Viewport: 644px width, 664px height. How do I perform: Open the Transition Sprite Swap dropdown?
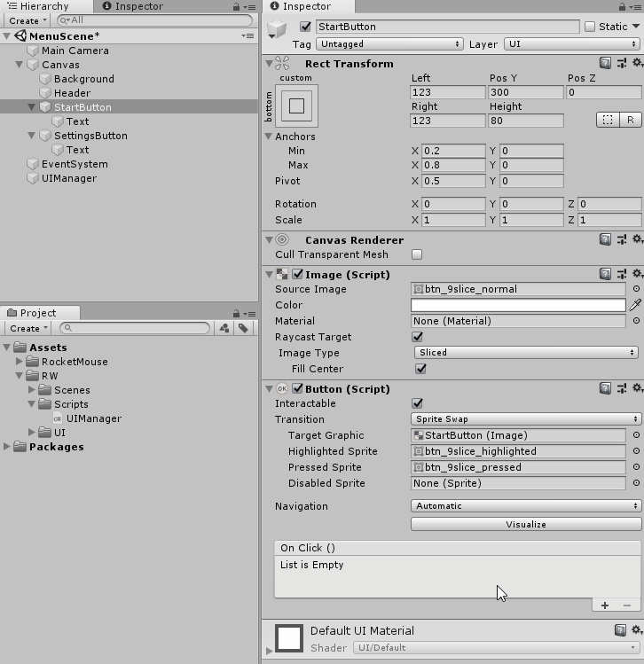pyautogui.click(x=525, y=419)
